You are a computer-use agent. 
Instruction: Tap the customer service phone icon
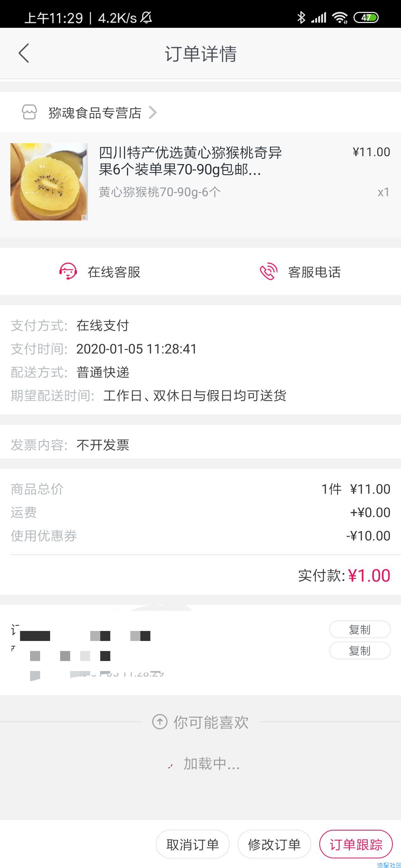point(268,272)
